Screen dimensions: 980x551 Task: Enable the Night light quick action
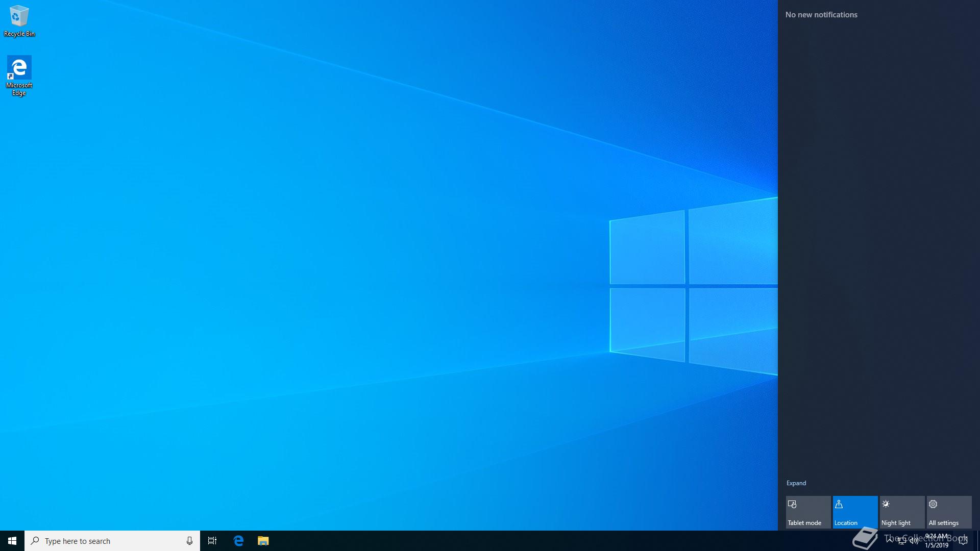(x=902, y=512)
